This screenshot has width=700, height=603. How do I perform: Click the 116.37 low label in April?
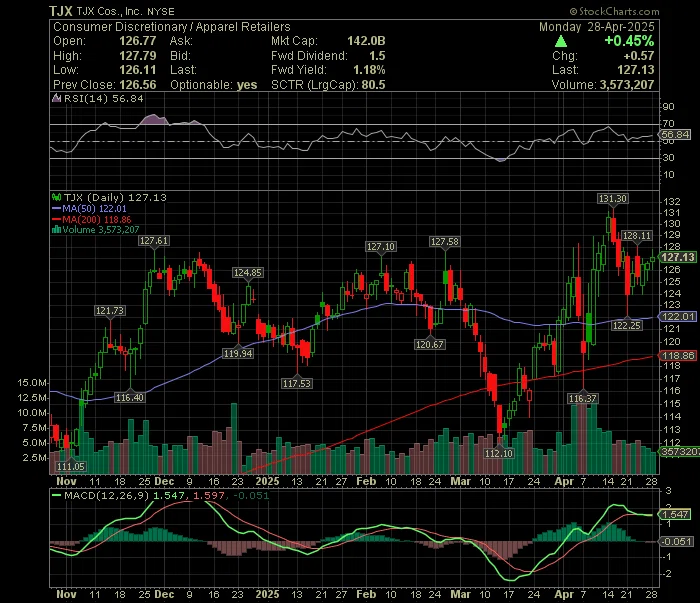tap(583, 399)
